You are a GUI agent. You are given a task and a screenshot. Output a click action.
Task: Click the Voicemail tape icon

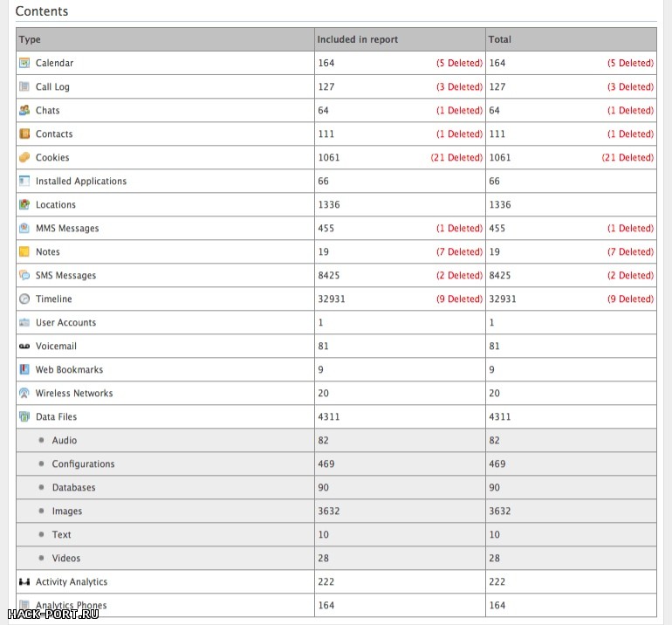[24, 346]
